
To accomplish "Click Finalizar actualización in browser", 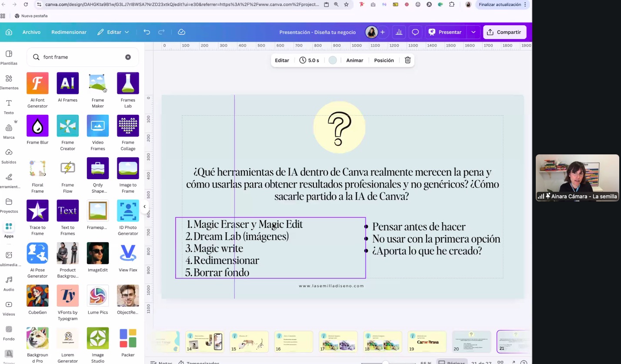I will point(502,4).
